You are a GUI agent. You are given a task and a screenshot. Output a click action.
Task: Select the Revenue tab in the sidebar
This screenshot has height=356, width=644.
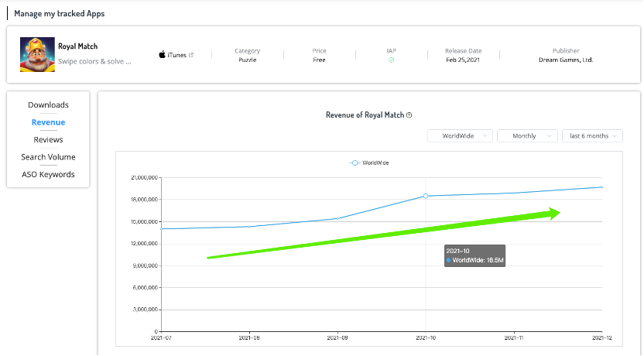pyautogui.click(x=48, y=122)
